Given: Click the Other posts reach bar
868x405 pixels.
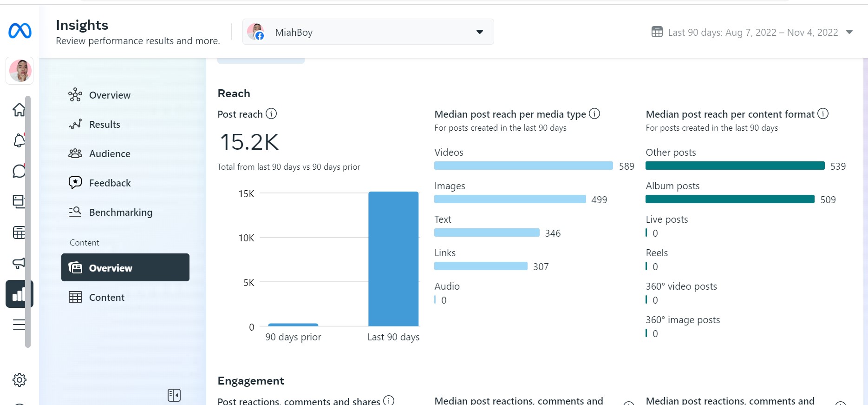Looking at the screenshot, I should click(735, 166).
